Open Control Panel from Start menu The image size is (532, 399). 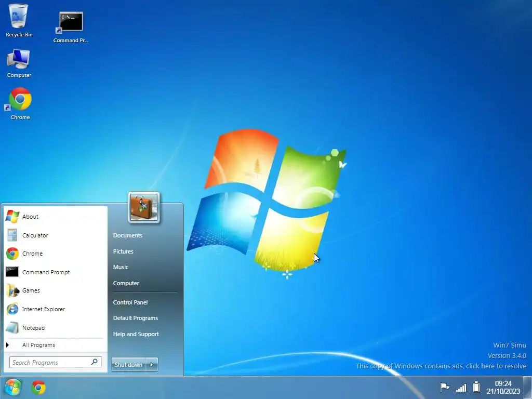click(130, 302)
